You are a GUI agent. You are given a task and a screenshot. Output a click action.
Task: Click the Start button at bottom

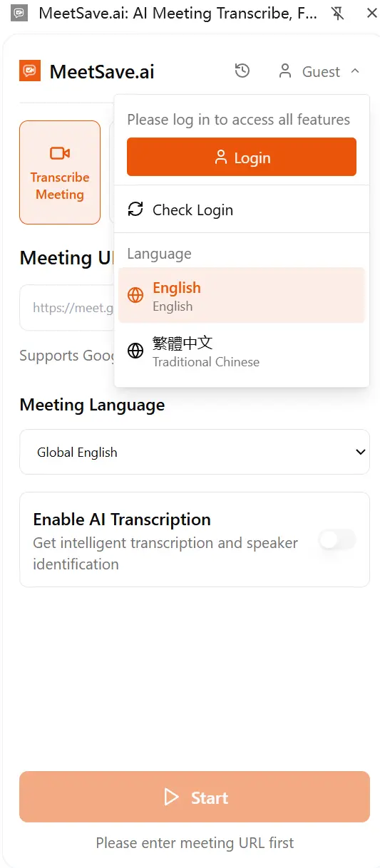(195, 797)
